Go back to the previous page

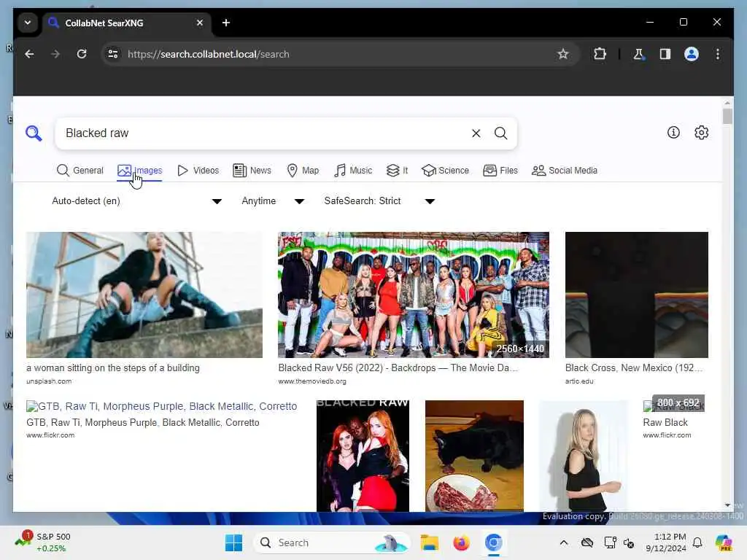click(29, 54)
